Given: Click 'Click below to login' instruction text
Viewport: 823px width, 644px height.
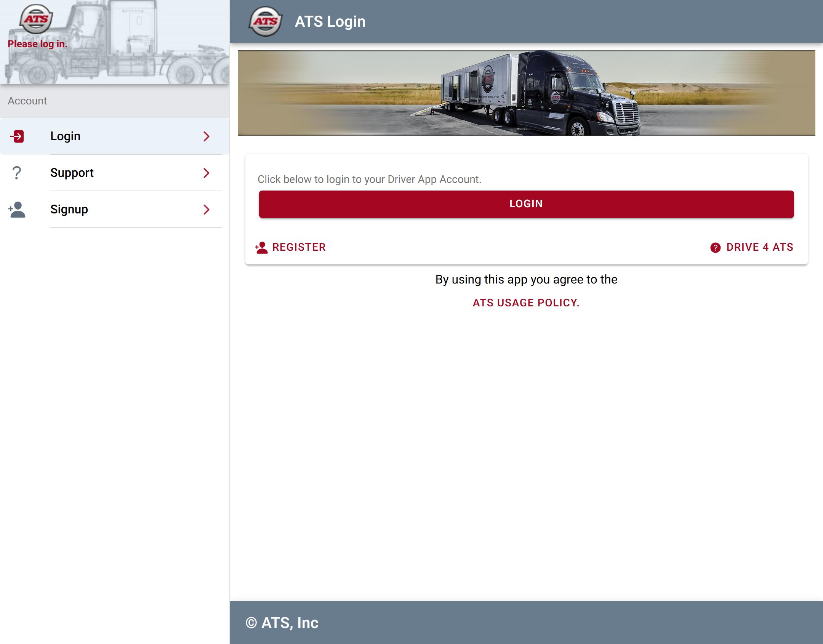Looking at the screenshot, I should [x=370, y=179].
